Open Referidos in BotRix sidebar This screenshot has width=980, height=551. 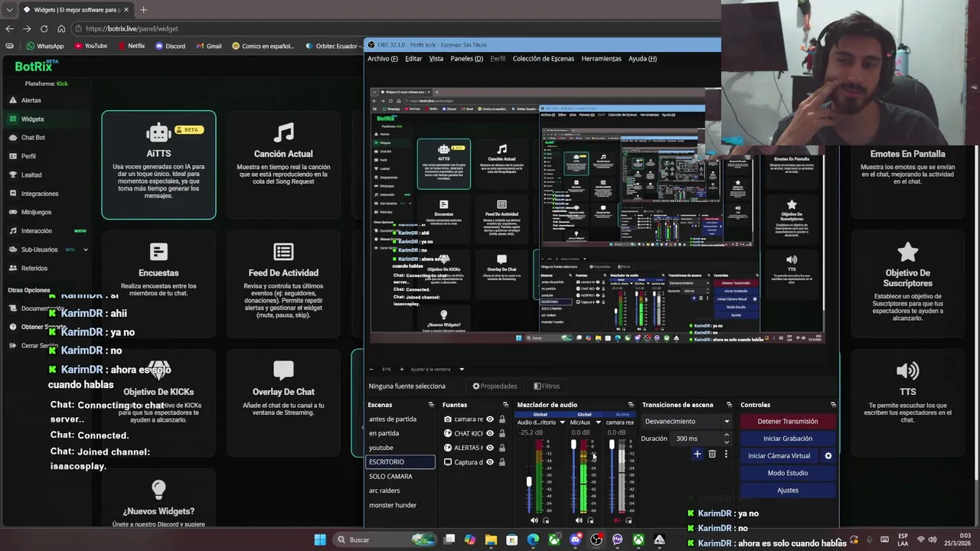[34, 269]
